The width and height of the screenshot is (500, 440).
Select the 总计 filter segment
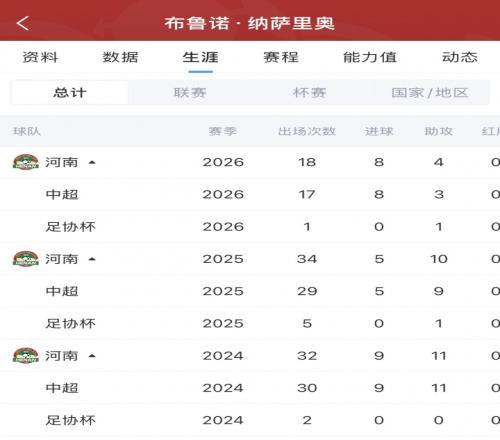tap(70, 93)
